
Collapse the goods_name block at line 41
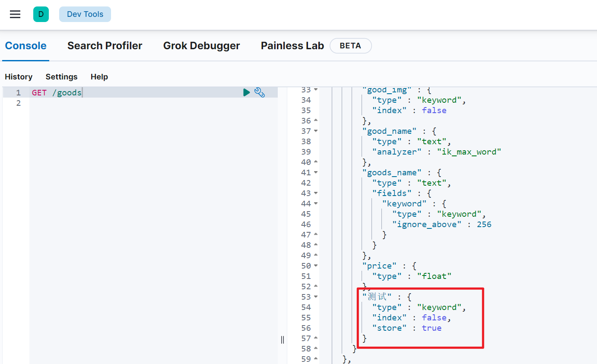(316, 172)
